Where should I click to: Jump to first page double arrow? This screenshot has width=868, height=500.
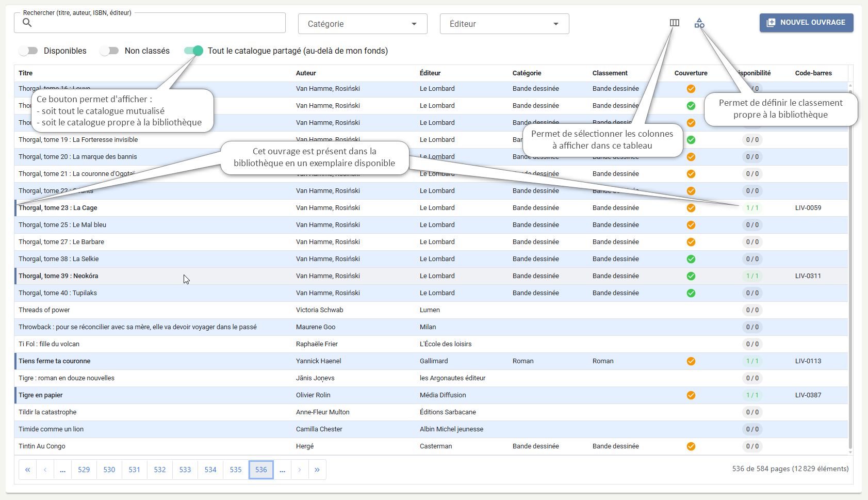click(28, 470)
